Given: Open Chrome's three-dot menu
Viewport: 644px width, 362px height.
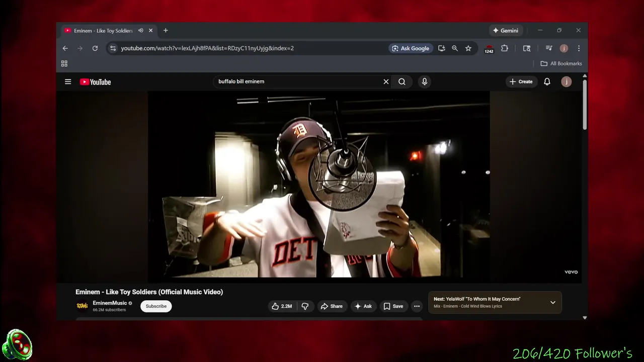Looking at the screenshot, I should (579, 48).
